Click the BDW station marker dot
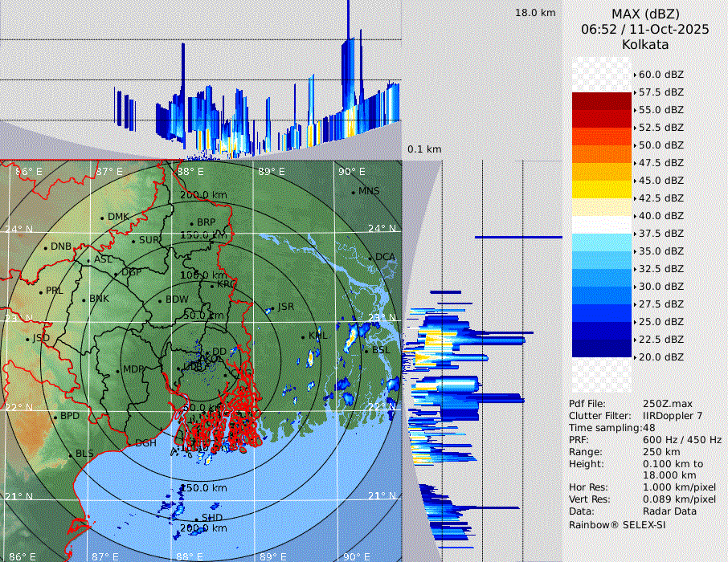The width and height of the screenshot is (728, 562). pos(160,301)
